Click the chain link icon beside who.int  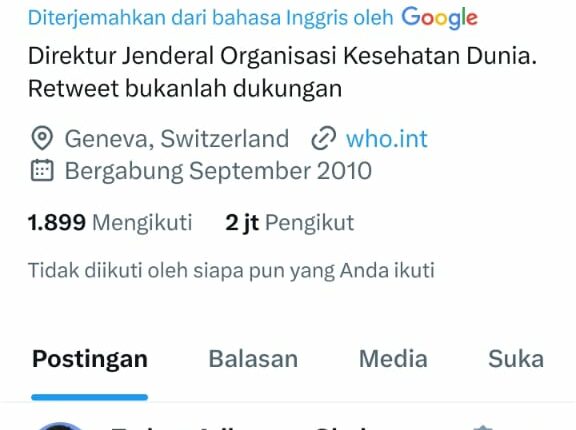(x=323, y=138)
